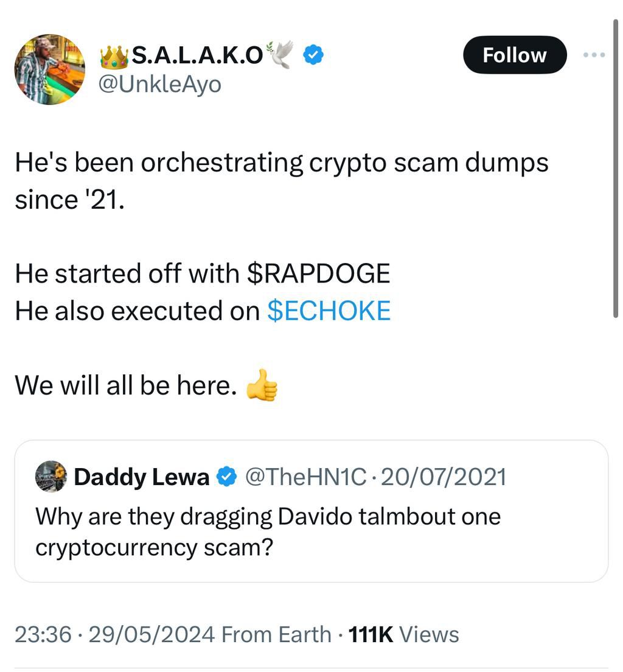Open the more options menu on the tweet
The width and height of the screenshot is (623, 672).
(x=593, y=54)
